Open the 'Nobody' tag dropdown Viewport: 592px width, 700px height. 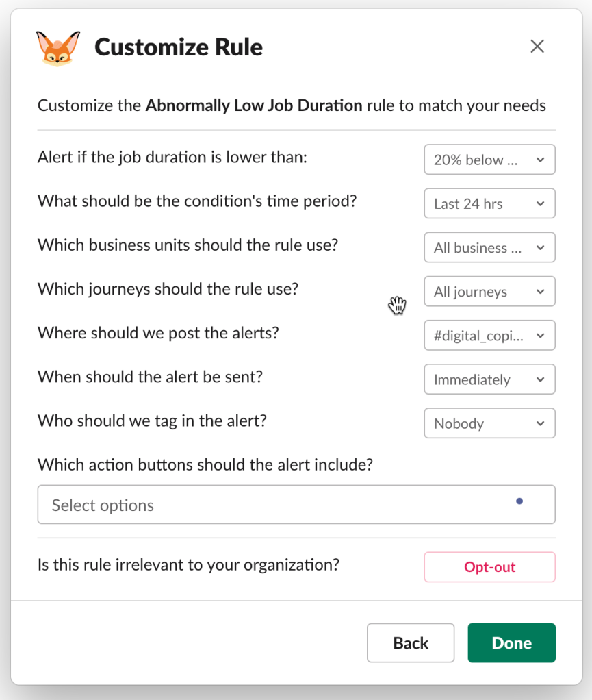[x=489, y=423]
